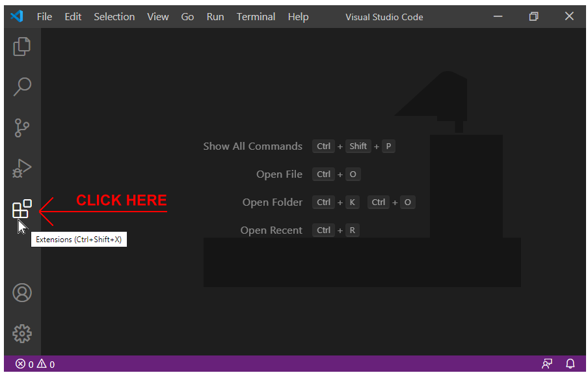Open the Source Control branch icon
This screenshot has height=375, width=588.
coord(22,128)
